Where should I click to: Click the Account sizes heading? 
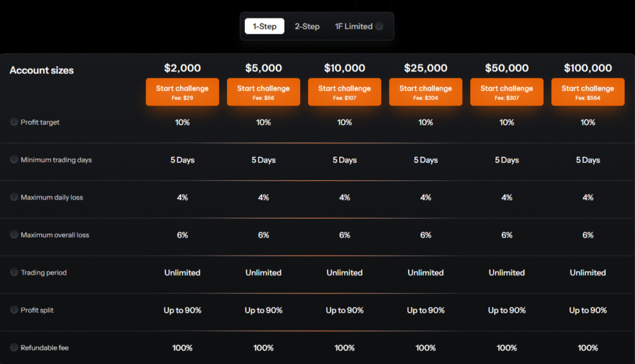(42, 70)
